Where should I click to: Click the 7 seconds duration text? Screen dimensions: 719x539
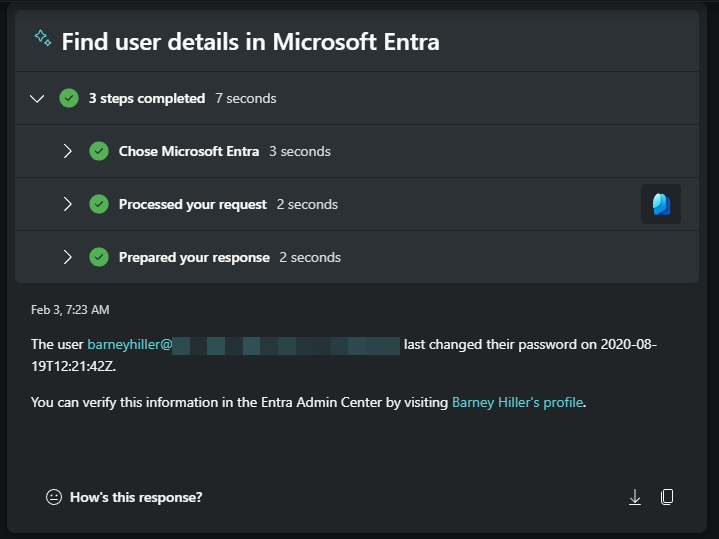click(246, 98)
